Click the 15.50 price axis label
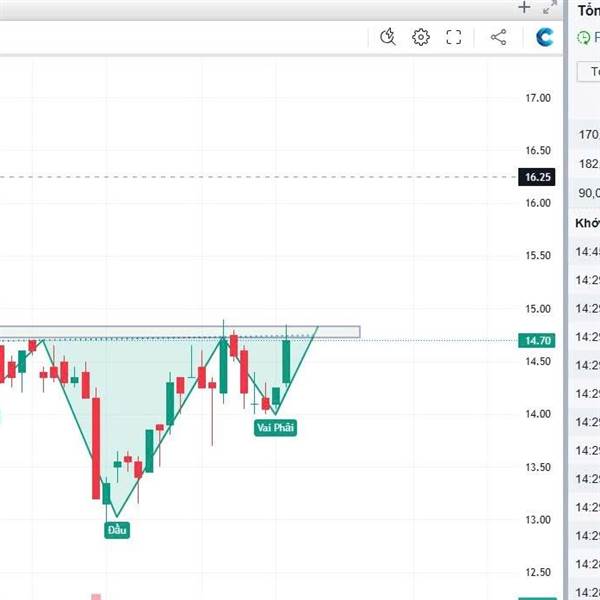This screenshot has height=600, width=600. pyautogui.click(x=538, y=255)
